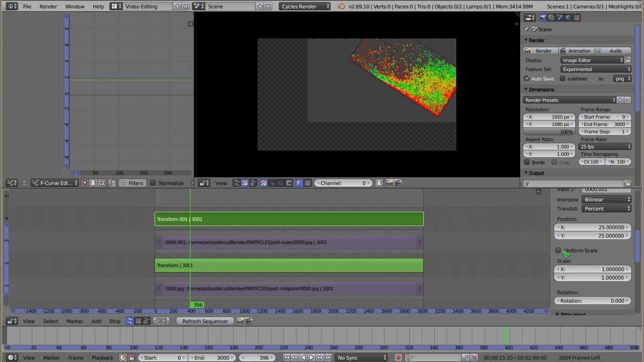Toggle timeline frame range lock icon
The width and height of the screenshot is (644, 362).
(x=131, y=357)
